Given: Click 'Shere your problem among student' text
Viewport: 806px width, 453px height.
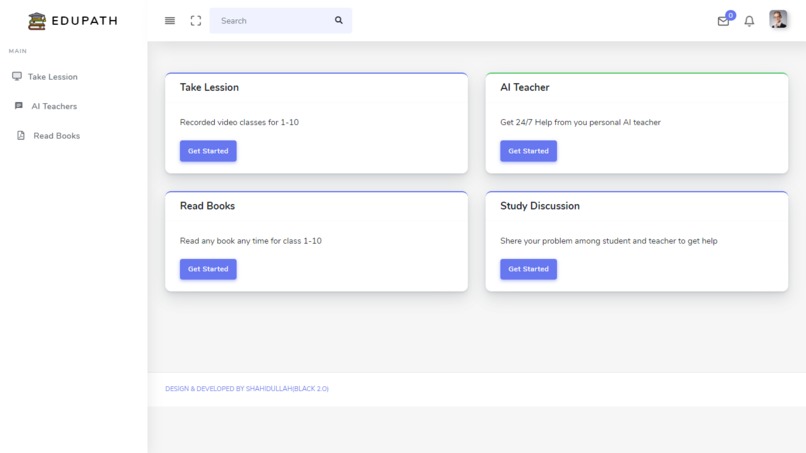Looking at the screenshot, I should [x=609, y=241].
